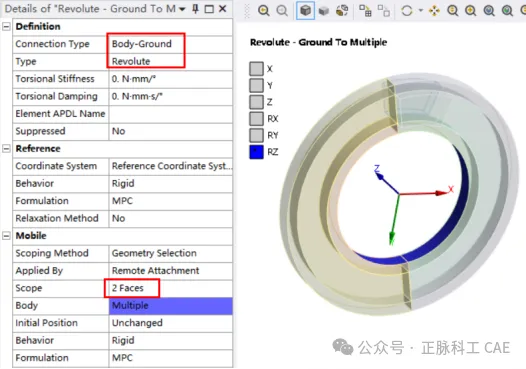Open the Coordinate System value field
Image resolution: width=526 pixels, height=369 pixels.
170,166
